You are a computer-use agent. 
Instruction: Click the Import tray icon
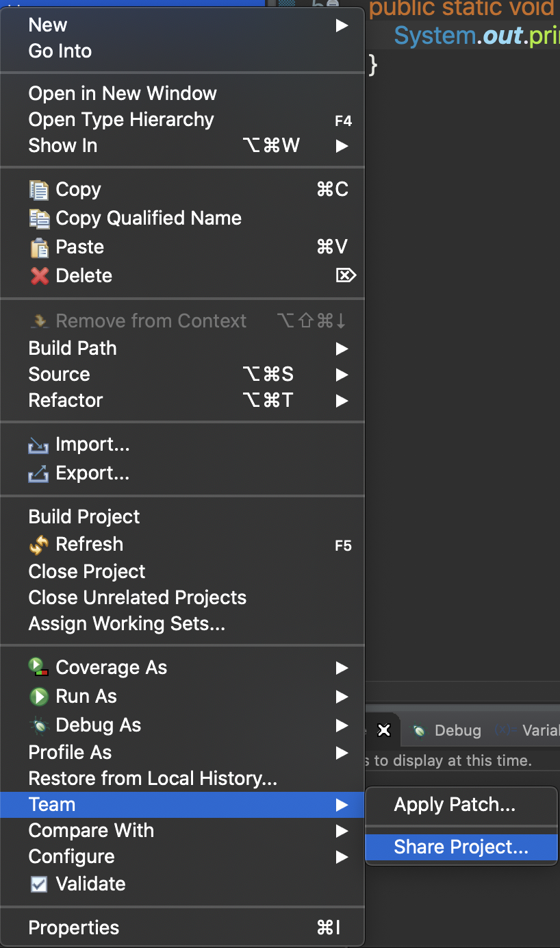coord(38,445)
